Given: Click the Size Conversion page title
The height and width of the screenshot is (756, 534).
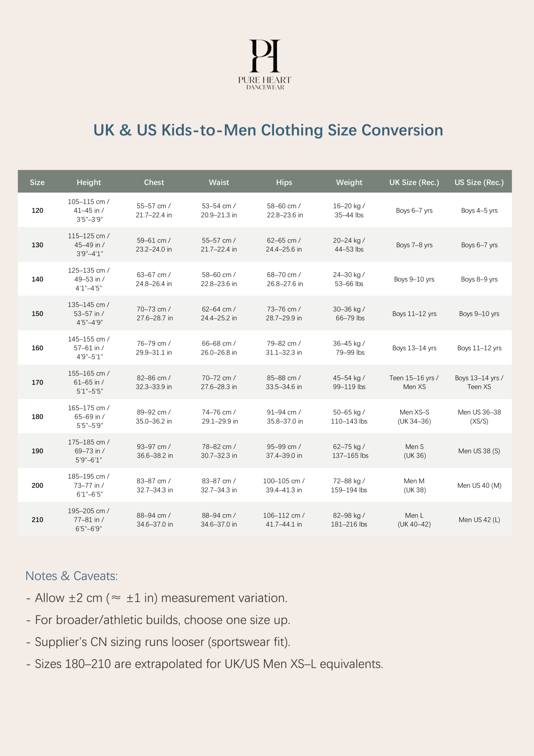Looking at the screenshot, I should tap(268, 130).
